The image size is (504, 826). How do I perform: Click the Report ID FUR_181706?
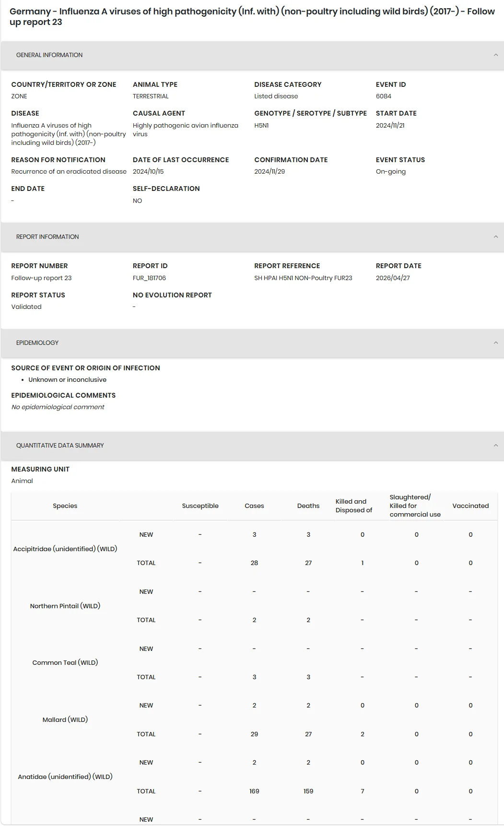[x=149, y=278]
